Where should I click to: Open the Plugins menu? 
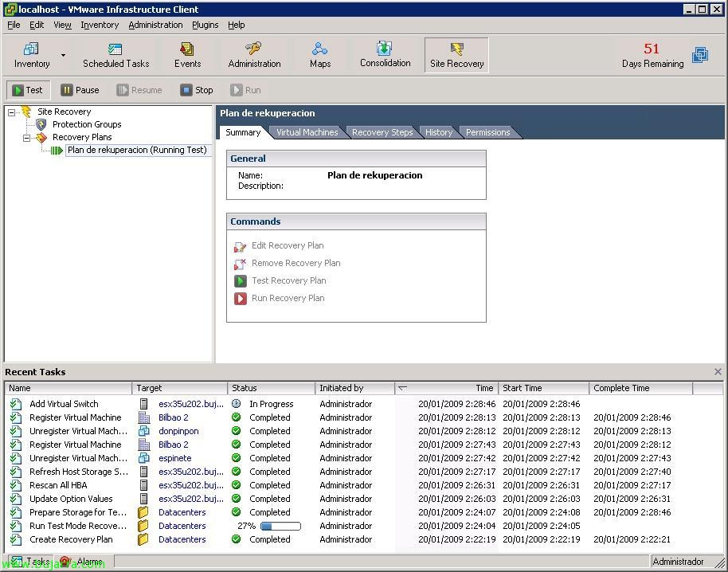pos(205,25)
